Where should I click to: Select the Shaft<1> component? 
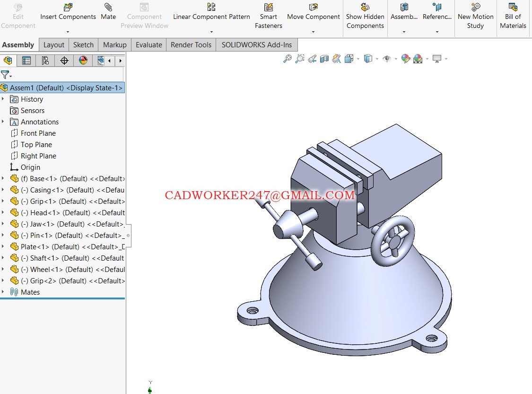coord(68,258)
